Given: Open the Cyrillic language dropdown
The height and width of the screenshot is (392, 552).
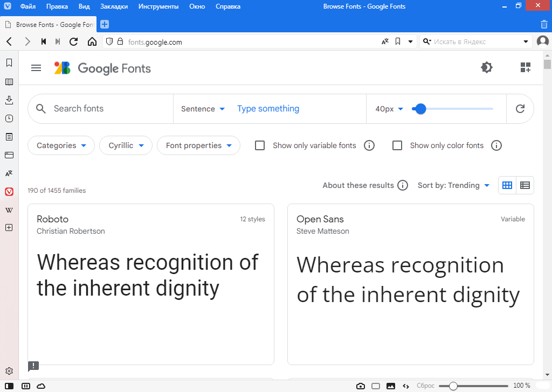Looking at the screenshot, I should 126,145.
